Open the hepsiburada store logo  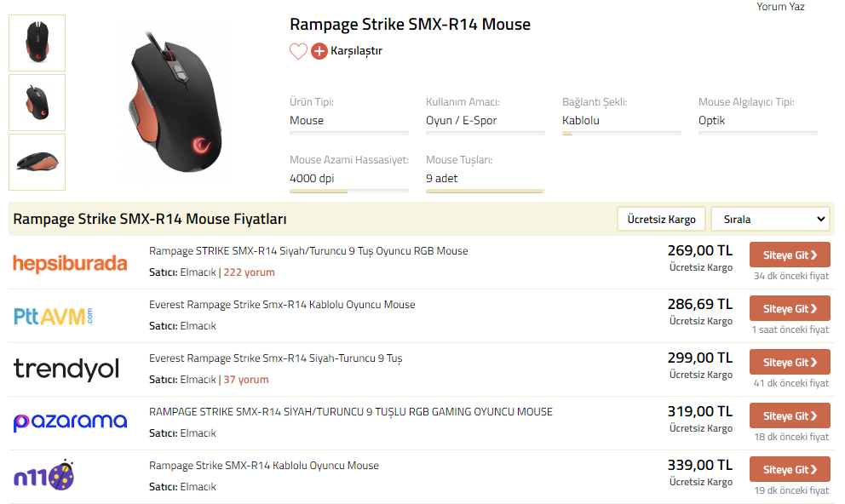[x=70, y=263]
